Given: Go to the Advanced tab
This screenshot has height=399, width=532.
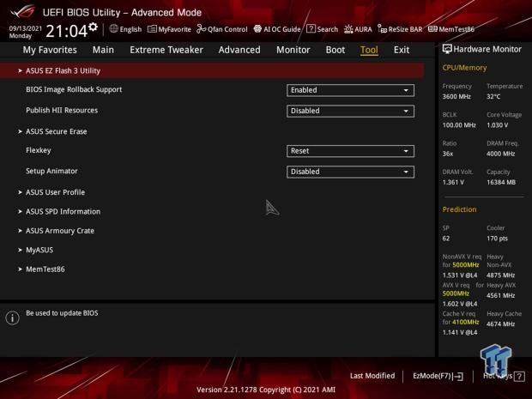Looking at the screenshot, I should pos(239,50).
